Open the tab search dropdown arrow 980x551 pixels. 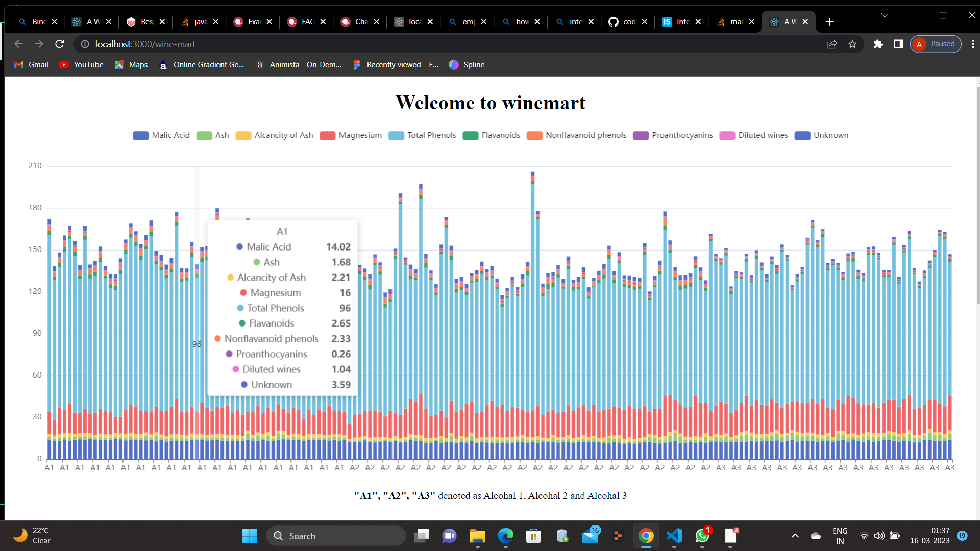(x=885, y=15)
